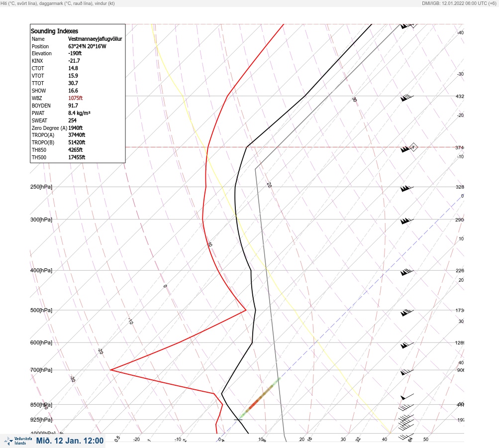Select the station name 'Vestmannaeyjaflugvöllur'

(95, 39)
